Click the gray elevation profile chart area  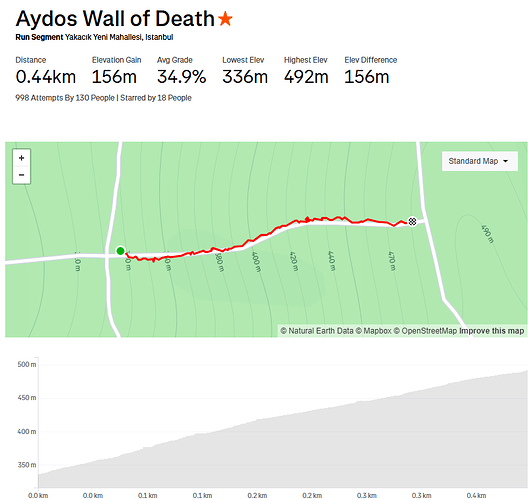point(283,438)
